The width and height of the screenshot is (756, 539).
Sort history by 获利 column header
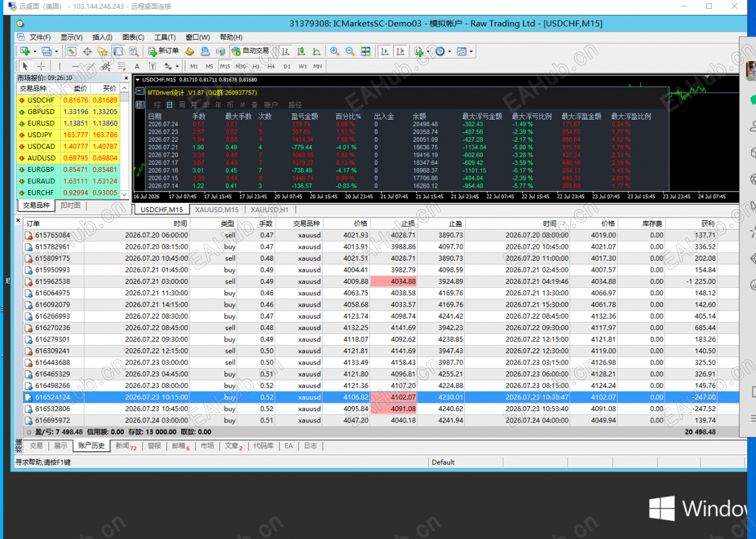click(x=691, y=224)
